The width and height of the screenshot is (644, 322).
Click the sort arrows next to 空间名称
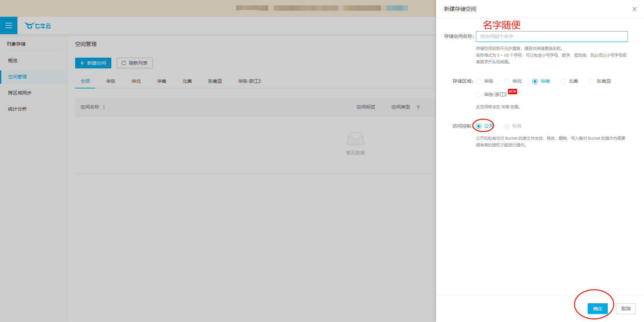(x=104, y=107)
